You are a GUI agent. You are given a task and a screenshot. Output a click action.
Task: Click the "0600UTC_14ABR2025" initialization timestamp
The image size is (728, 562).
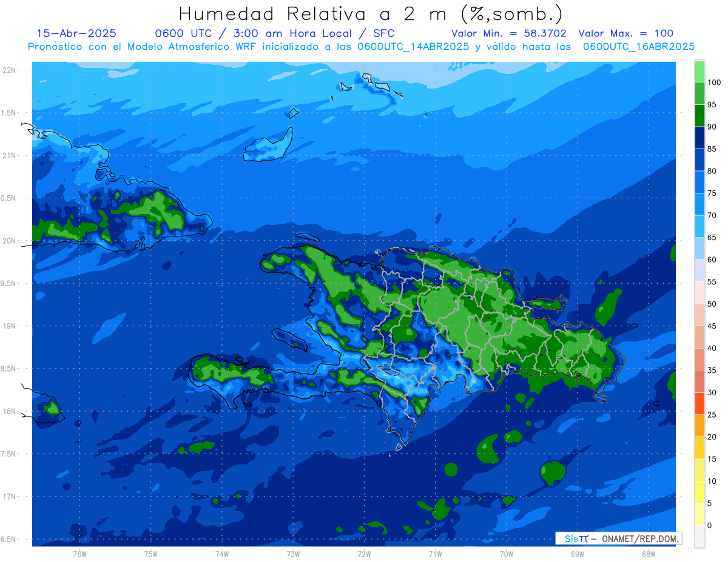[413, 47]
